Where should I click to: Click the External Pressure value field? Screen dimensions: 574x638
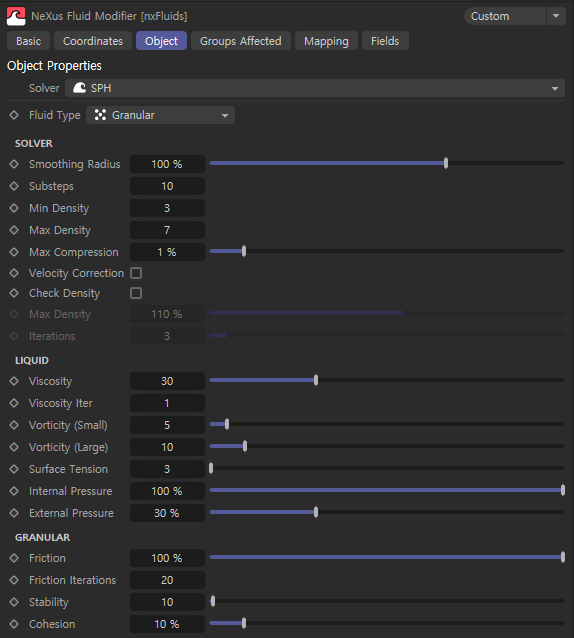167,513
